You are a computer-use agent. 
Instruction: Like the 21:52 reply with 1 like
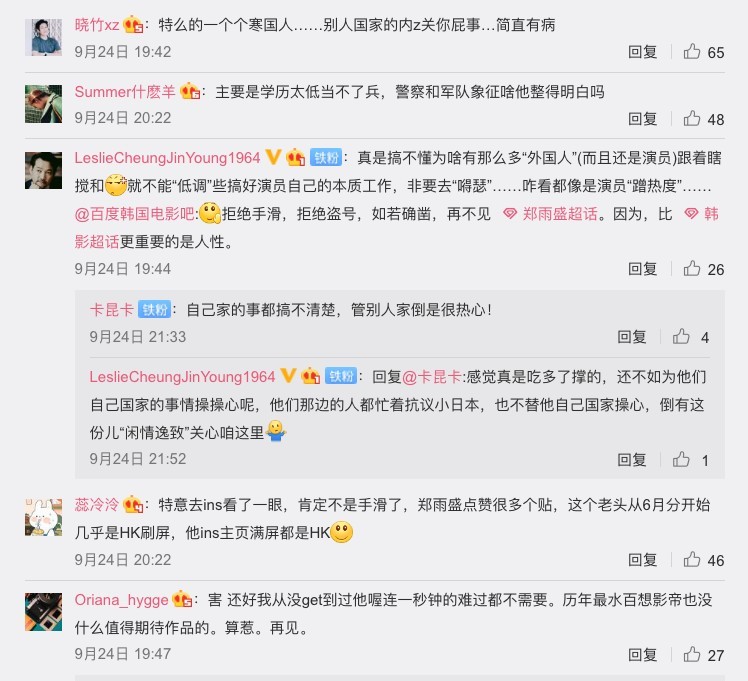tap(681, 460)
